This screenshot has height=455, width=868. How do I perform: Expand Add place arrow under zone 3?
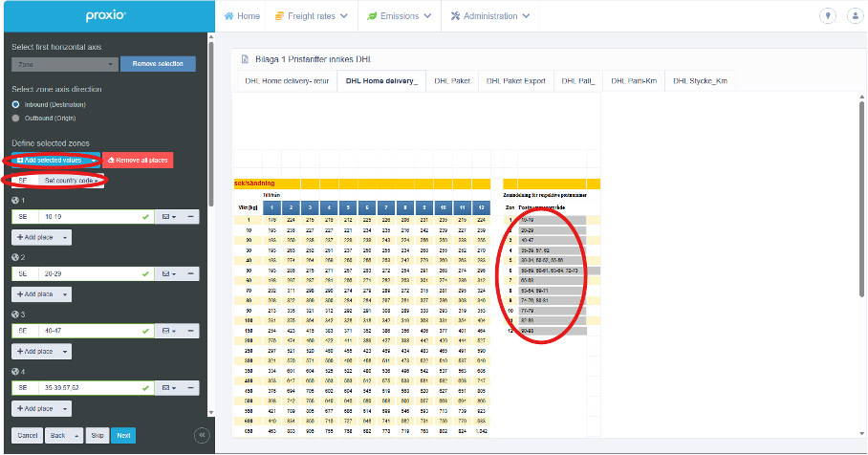[65, 352]
